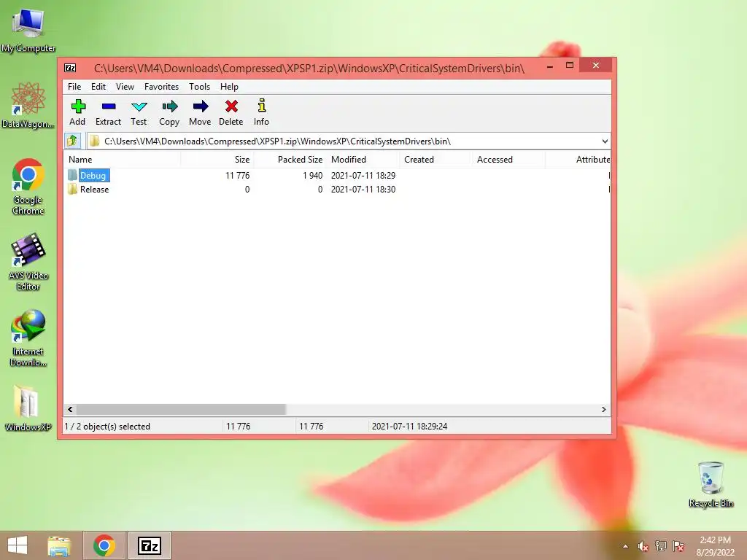This screenshot has width=747, height=560.
Task: Expand the address path dropdown
Action: 605,141
